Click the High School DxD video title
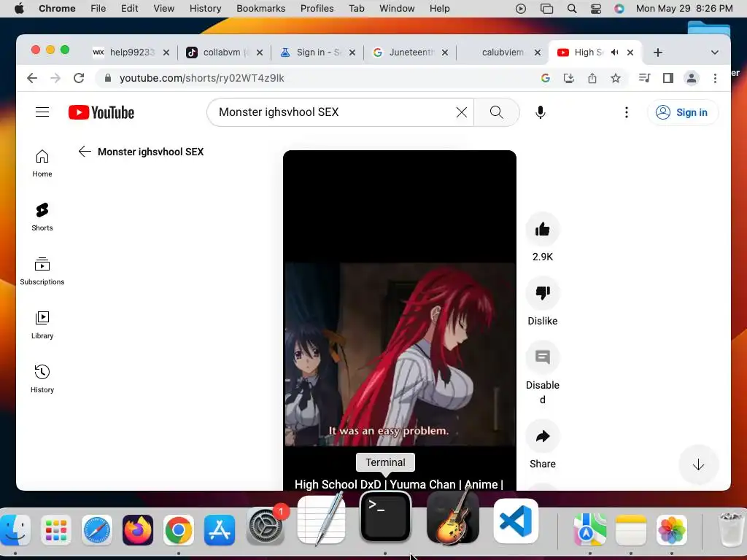 click(x=399, y=484)
